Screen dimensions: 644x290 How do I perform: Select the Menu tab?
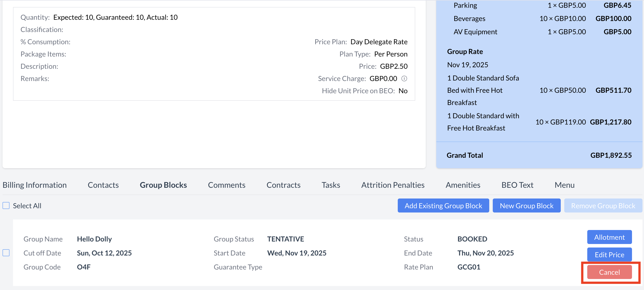click(x=564, y=185)
